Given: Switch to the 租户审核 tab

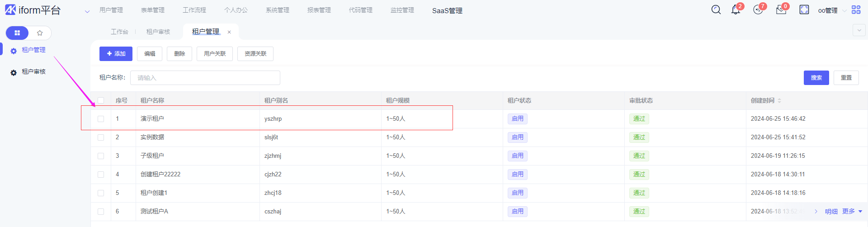Looking at the screenshot, I should [x=158, y=32].
